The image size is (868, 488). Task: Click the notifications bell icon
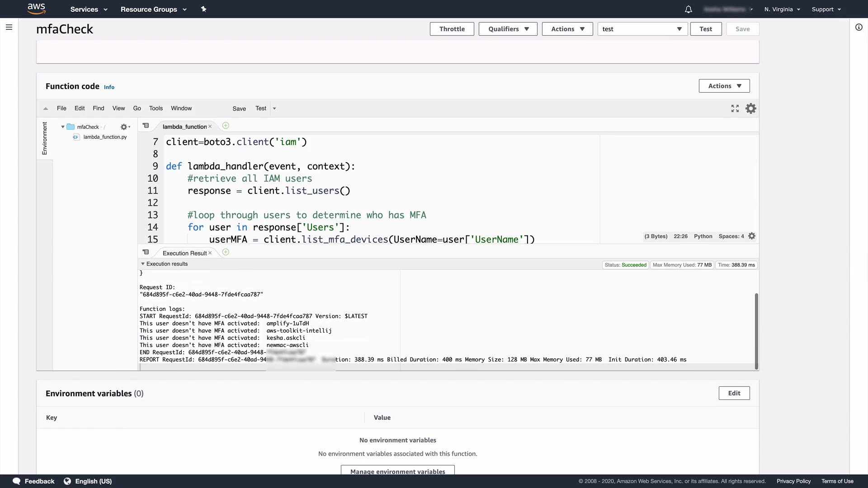pos(688,9)
